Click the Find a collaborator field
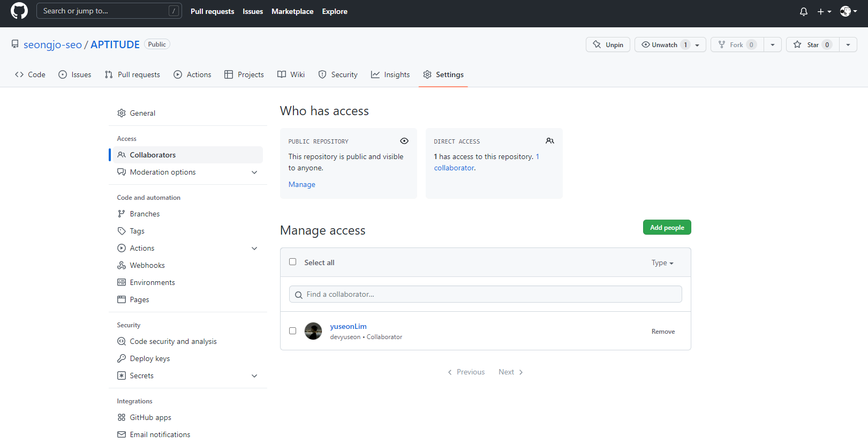The width and height of the screenshot is (868, 443). (486, 294)
